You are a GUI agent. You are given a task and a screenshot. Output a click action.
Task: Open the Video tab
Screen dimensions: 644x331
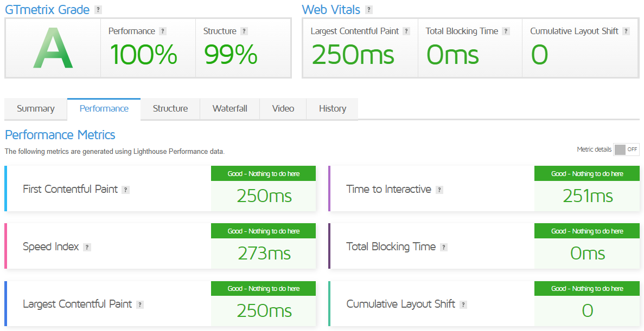pyautogui.click(x=283, y=109)
